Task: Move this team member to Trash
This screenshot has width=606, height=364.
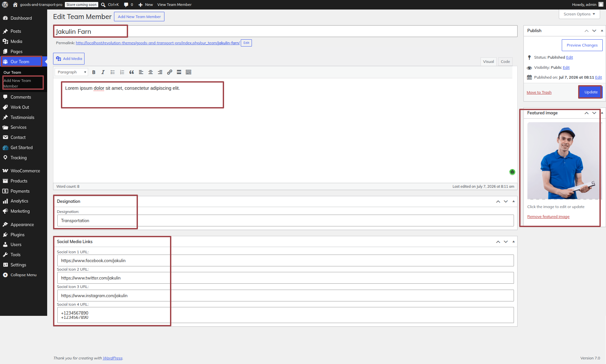Action: (539, 92)
